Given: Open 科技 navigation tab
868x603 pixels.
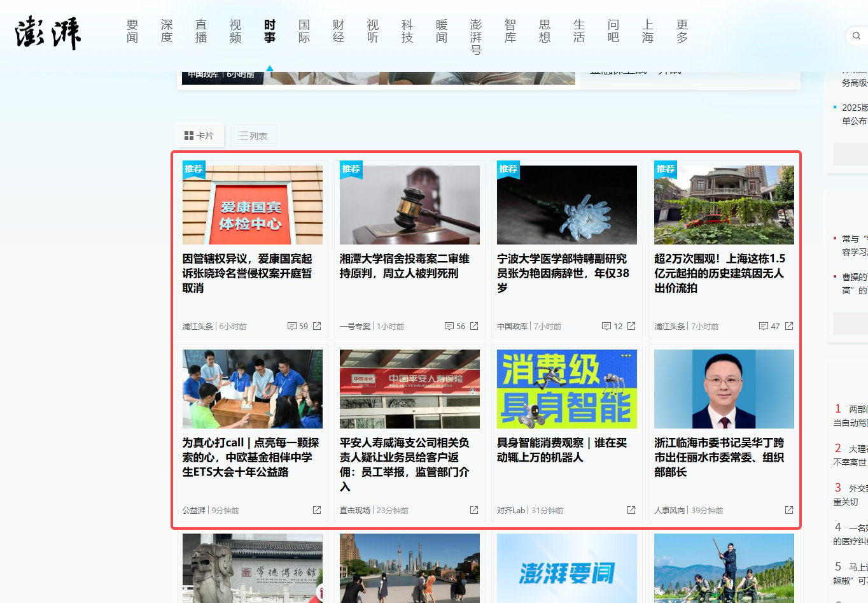Looking at the screenshot, I should (x=407, y=31).
